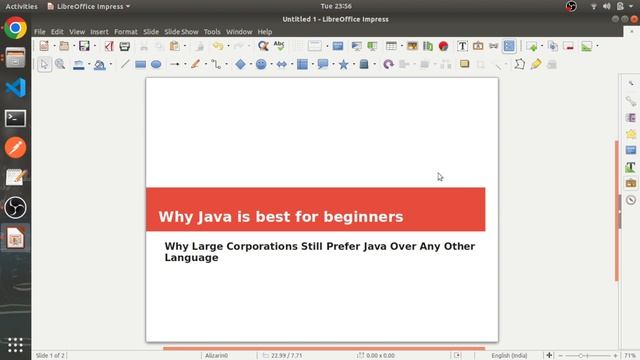Run the spelling check (Abc icon)
640x360 pixels.
279,46
